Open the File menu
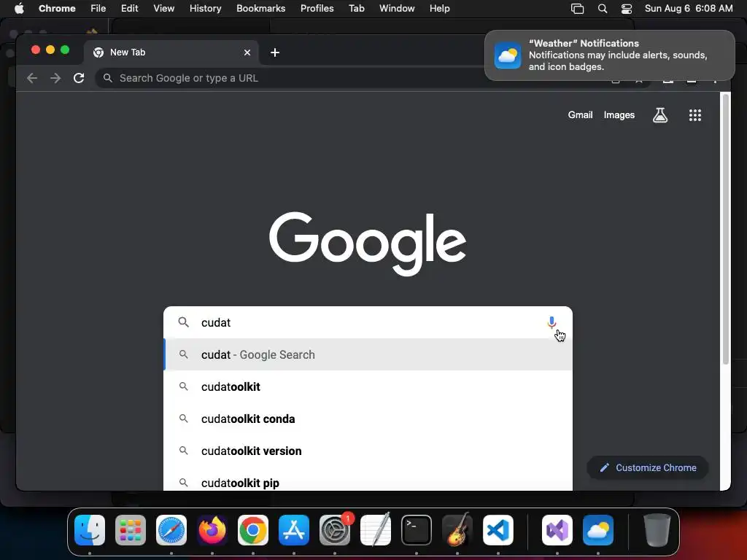This screenshot has width=747, height=560. (x=98, y=9)
